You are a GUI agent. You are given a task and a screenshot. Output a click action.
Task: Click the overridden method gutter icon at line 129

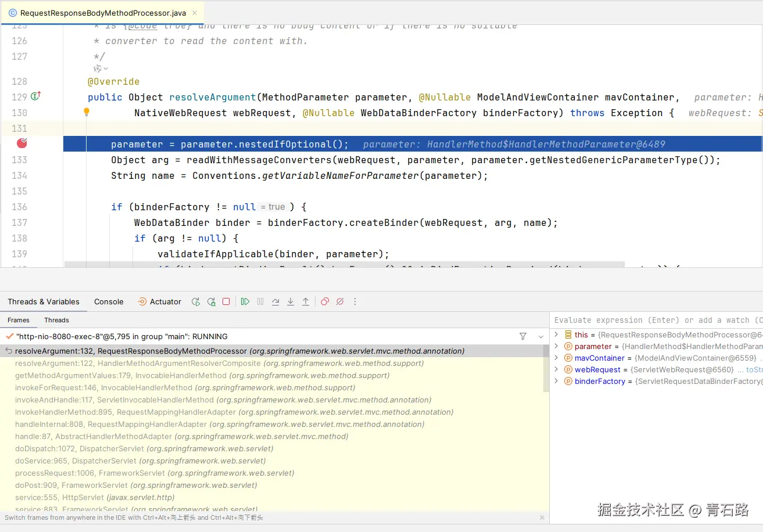(x=35, y=96)
